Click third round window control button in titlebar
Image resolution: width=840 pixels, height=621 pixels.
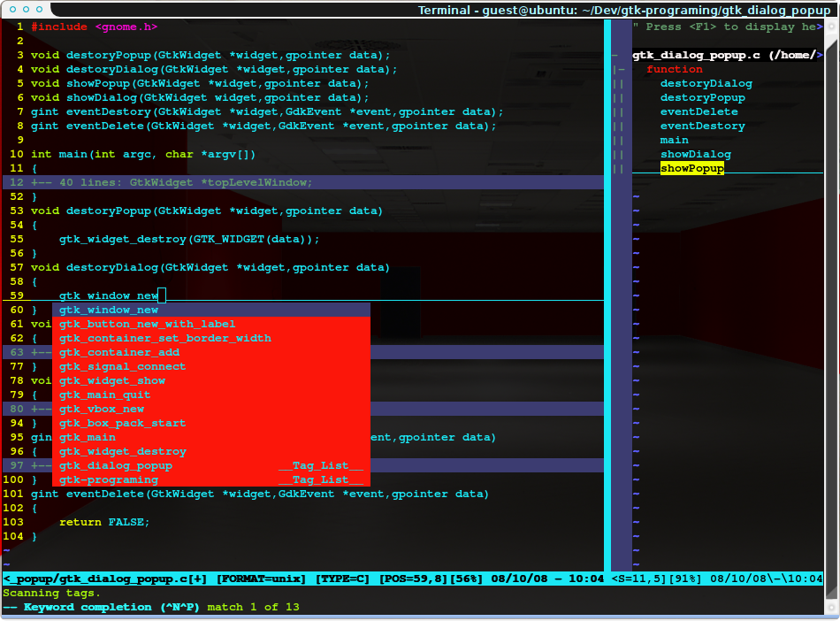(39, 9)
